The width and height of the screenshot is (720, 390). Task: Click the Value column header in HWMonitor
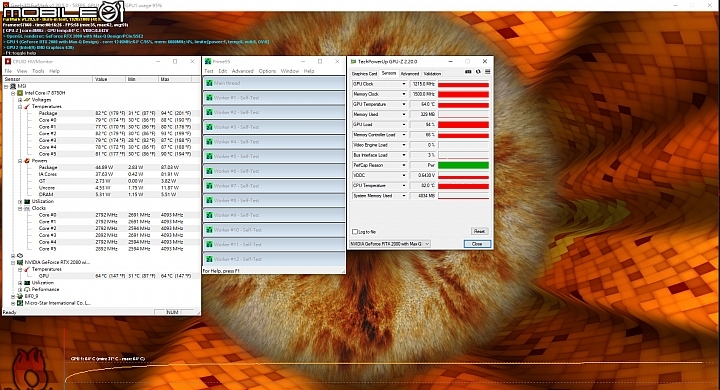click(x=109, y=79)
